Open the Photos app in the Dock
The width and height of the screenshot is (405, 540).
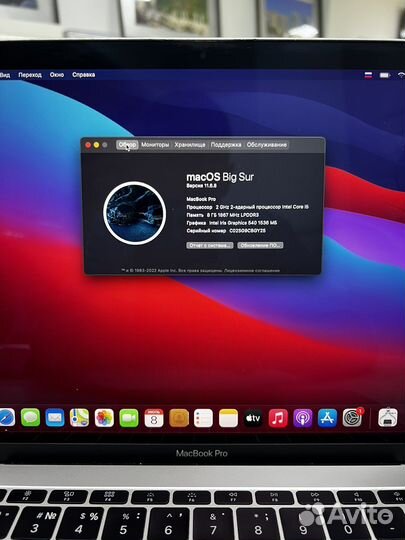coord(104,418)
